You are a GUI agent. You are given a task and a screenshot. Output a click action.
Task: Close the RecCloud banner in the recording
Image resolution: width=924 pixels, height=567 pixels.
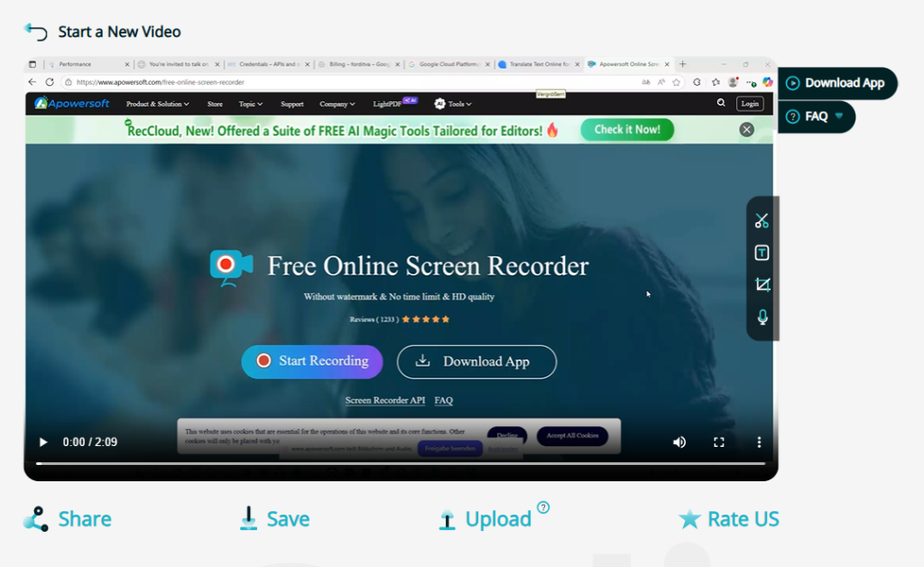click(x=746, y=130)
